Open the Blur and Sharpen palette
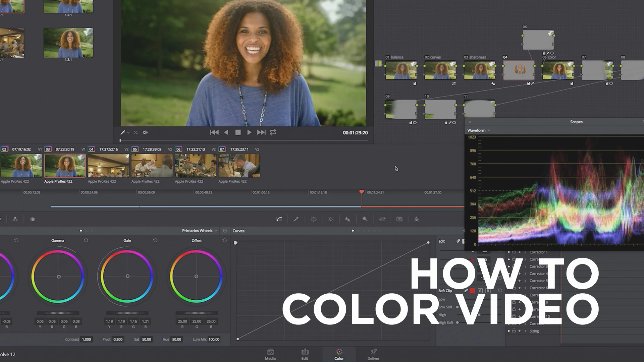Screen dimensions: 644x362 pos(348,219)
